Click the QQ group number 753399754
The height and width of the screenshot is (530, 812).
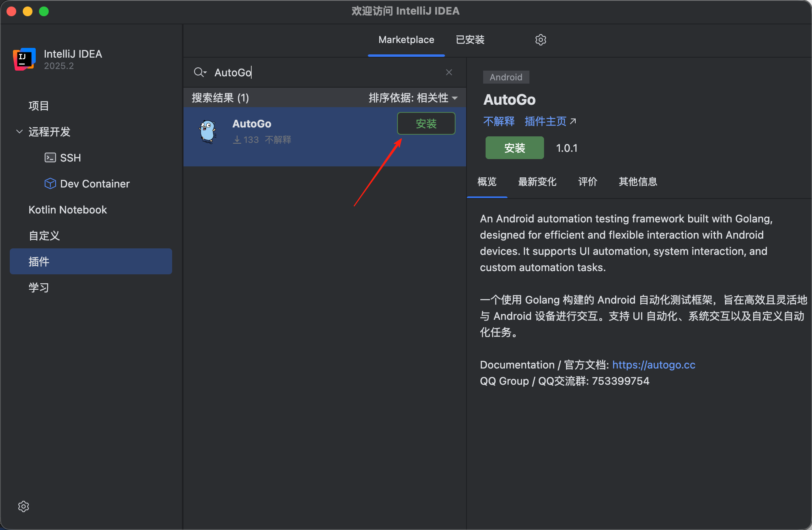[x=620, y=381]
